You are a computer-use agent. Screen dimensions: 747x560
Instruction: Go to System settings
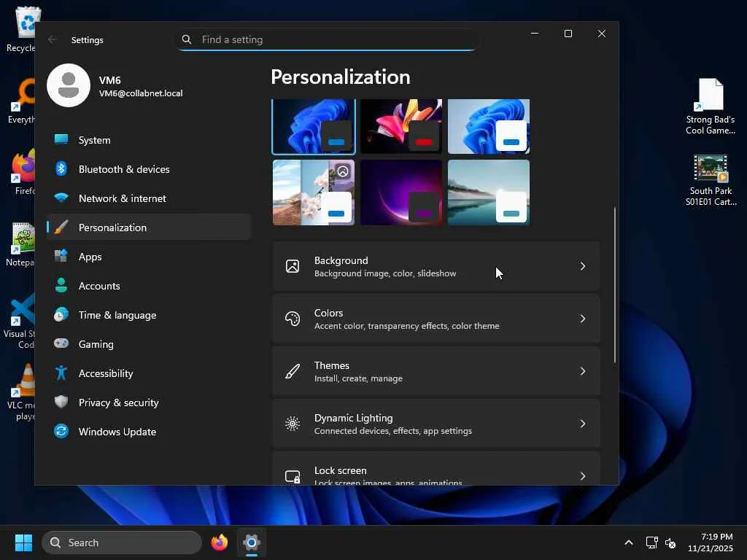pos(149,140)
